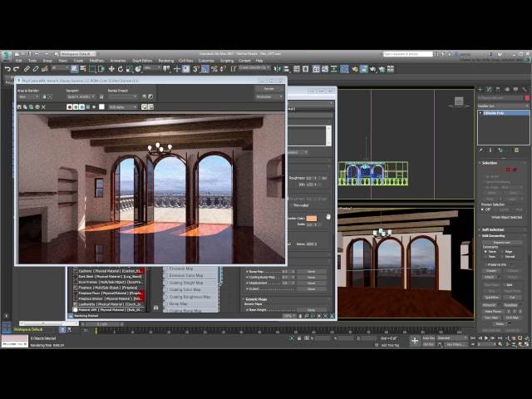Activate the Select Object tool
The height and width of the screenshot is (399, 532).
[x=74, y=69]
